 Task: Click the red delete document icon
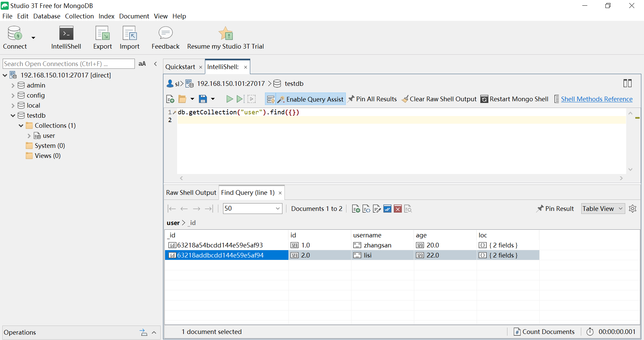pos(398,209)
